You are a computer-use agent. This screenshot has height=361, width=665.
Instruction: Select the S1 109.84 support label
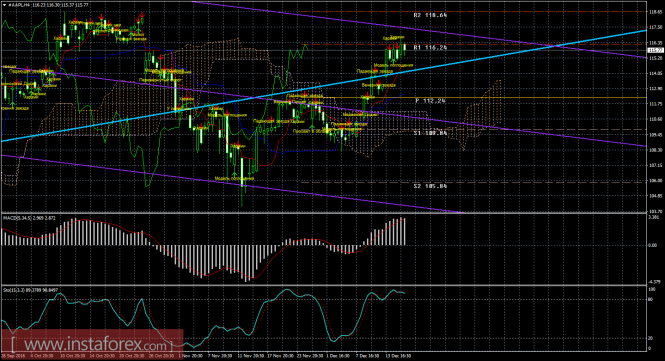coord(430,133)
